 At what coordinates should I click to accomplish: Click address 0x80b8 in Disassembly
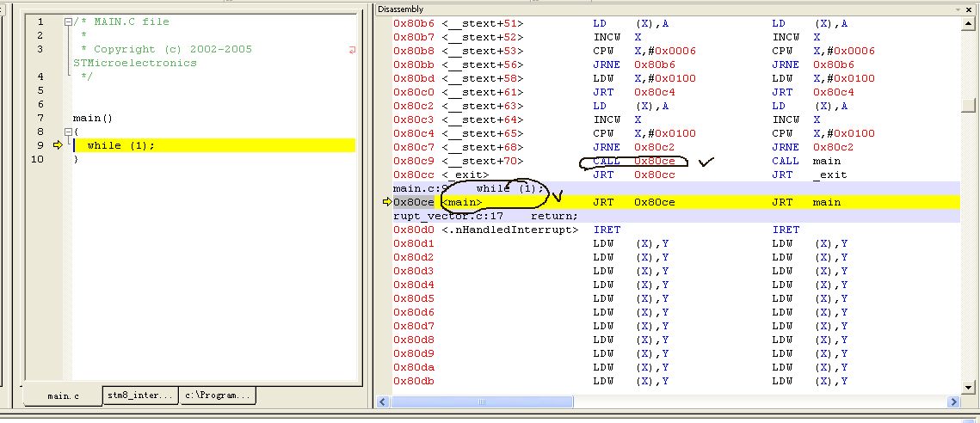pos(414,51)
